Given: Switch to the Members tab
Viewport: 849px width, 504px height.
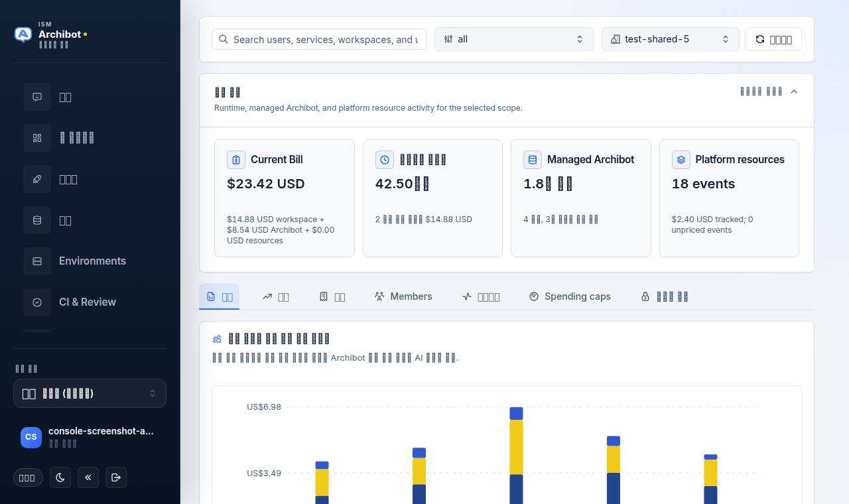Looking at the screenshot, I should pos(403,296).
